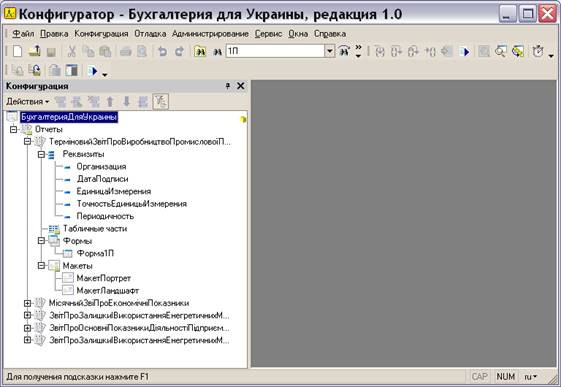
Task: Select the ДатаПодписи attribute
Action: coord(102,179)
